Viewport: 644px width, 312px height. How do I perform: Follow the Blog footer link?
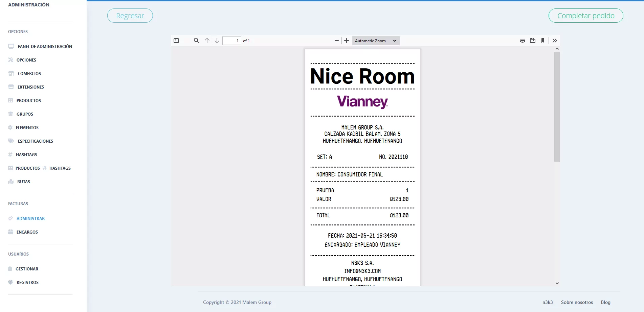606,302
